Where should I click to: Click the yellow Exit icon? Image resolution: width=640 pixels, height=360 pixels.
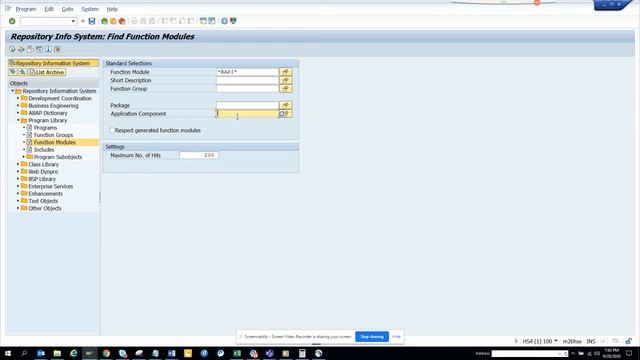tap(113, 21)
